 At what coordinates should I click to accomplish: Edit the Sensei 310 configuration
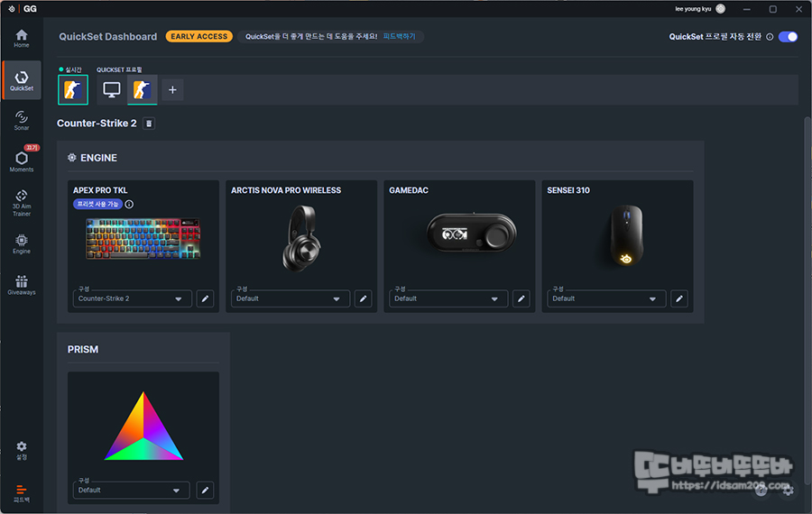point(678,298)
